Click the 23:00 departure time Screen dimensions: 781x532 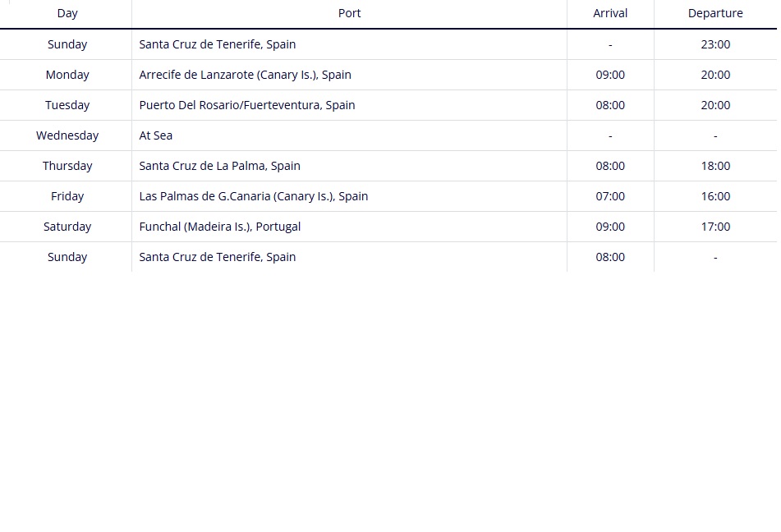tap(715, 44)
